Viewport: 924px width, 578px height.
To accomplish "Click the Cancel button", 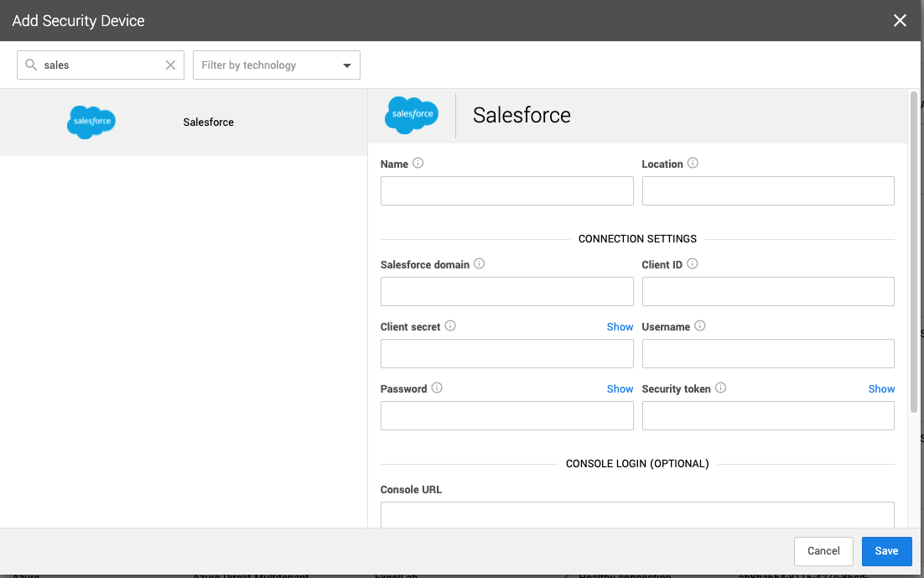I will [x=823, y=551].
